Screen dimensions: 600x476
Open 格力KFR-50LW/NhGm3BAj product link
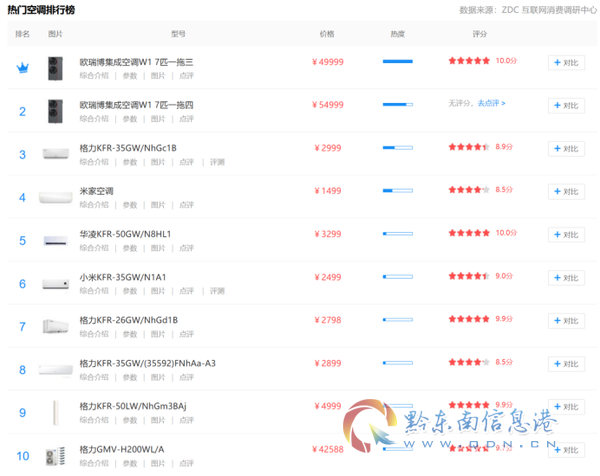133,406
